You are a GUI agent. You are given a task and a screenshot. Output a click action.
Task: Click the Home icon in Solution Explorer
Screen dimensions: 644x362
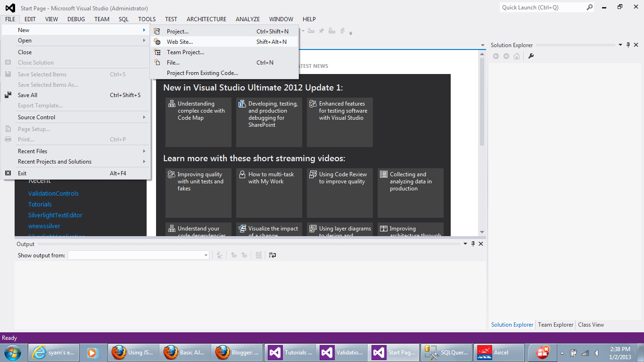(516, 56)
